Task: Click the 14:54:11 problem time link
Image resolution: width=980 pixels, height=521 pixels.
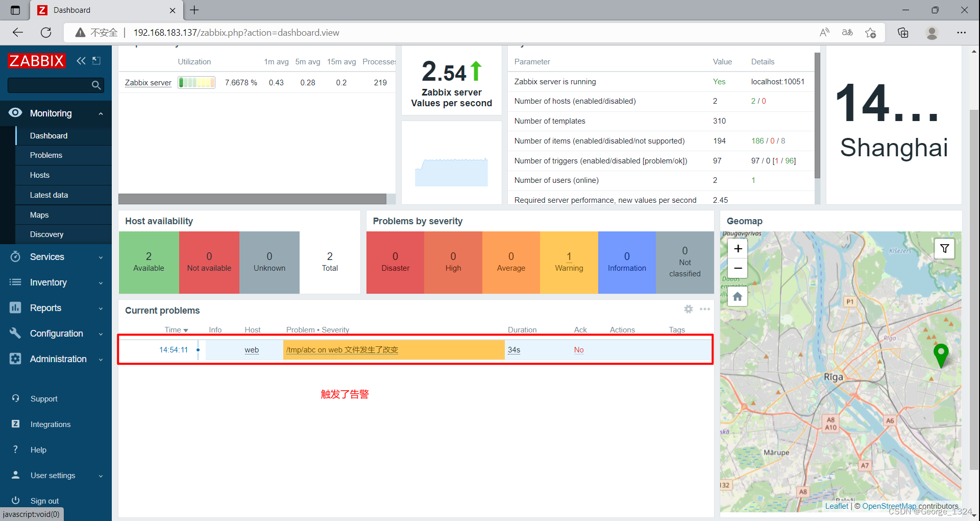Action: [174, 350]
